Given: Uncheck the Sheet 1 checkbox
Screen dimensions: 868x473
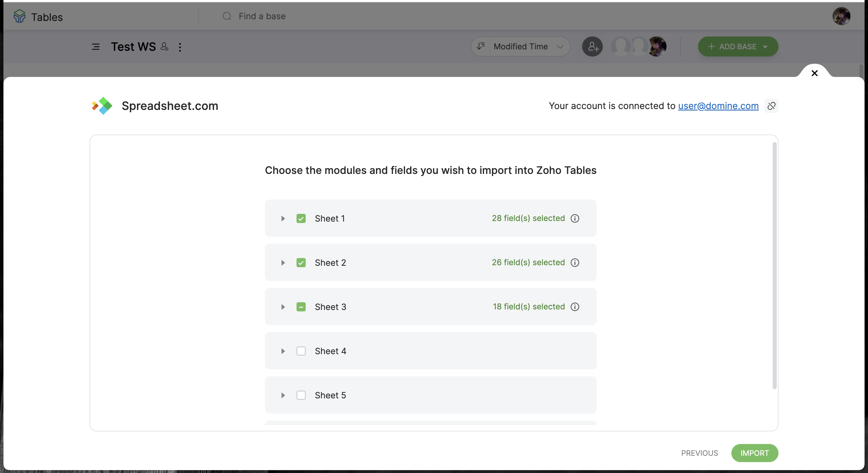Looking at the screenshot, I should click(x=301, y=219).
